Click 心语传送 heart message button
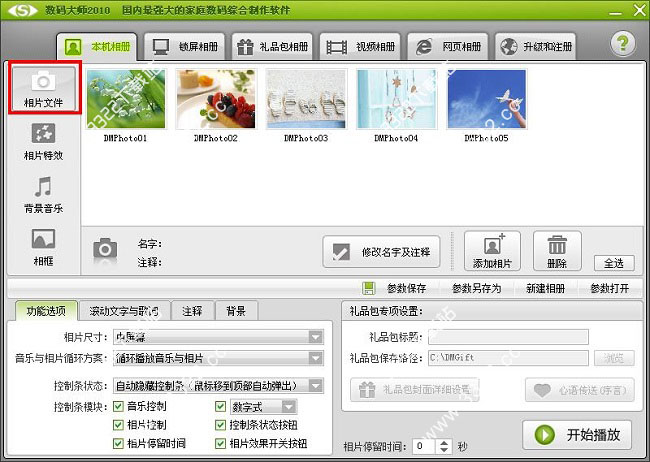This screenshot has height=462, width=650. point(580,389)
